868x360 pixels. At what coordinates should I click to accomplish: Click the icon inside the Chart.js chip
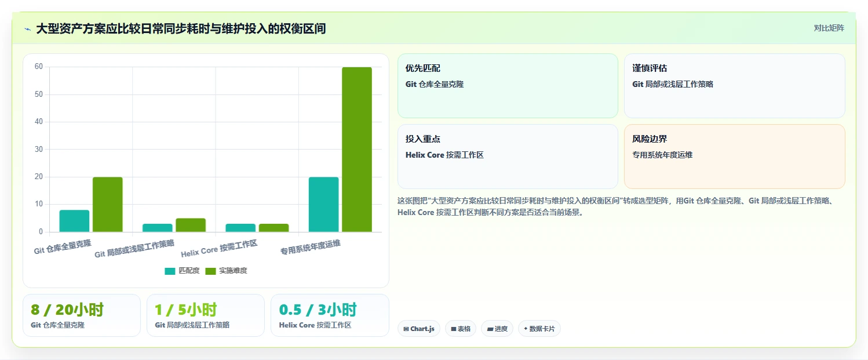[x=406, y=329]
